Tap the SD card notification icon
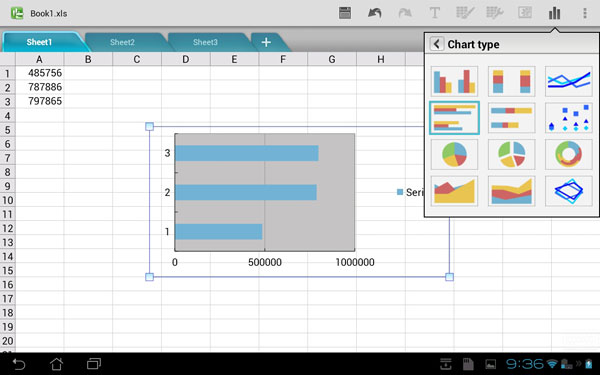The width and height of the screenshot is (600, 375). (x=468, y=364)
